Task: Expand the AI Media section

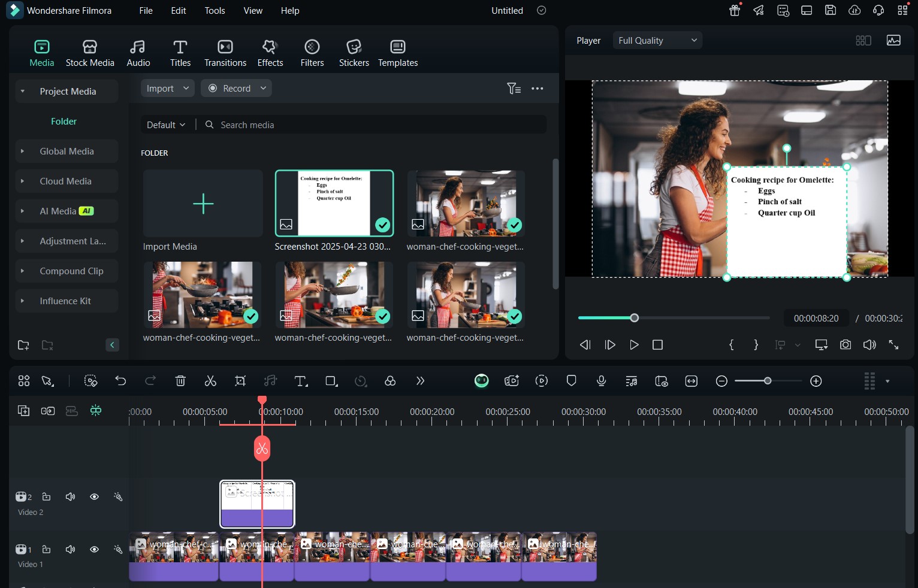Action: (x=22, y=211)
